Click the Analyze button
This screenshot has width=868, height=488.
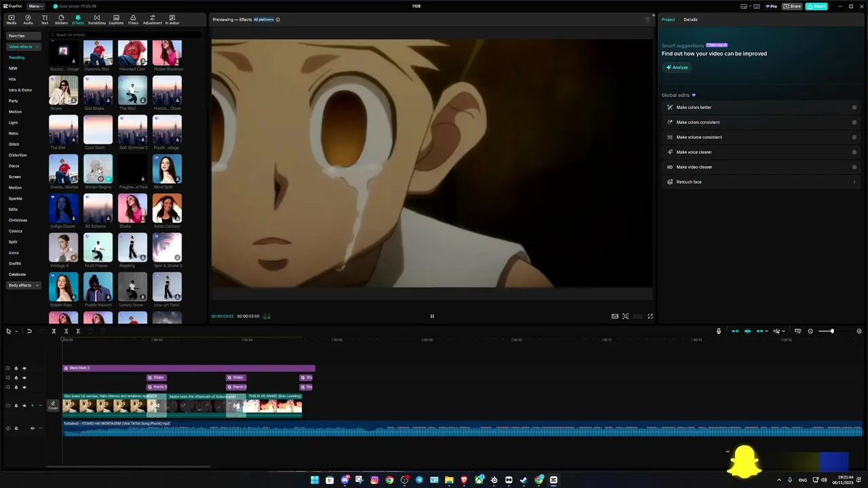677,67
